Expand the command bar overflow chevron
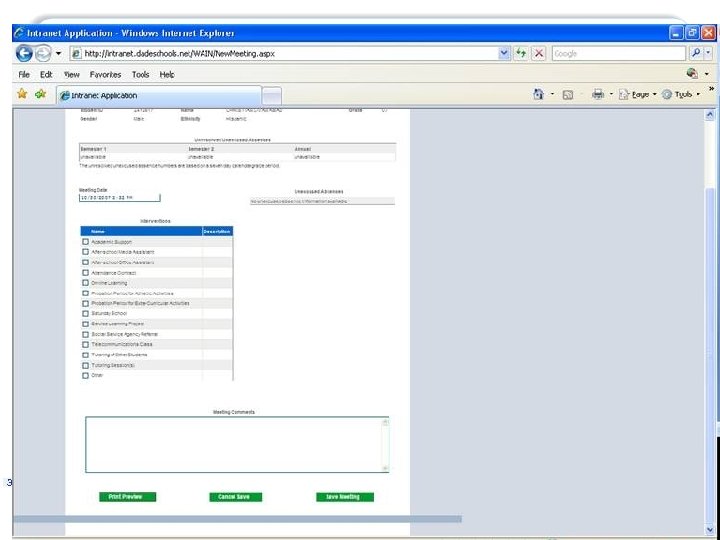Viewport: 720px width, 540px height. (711, 89)
